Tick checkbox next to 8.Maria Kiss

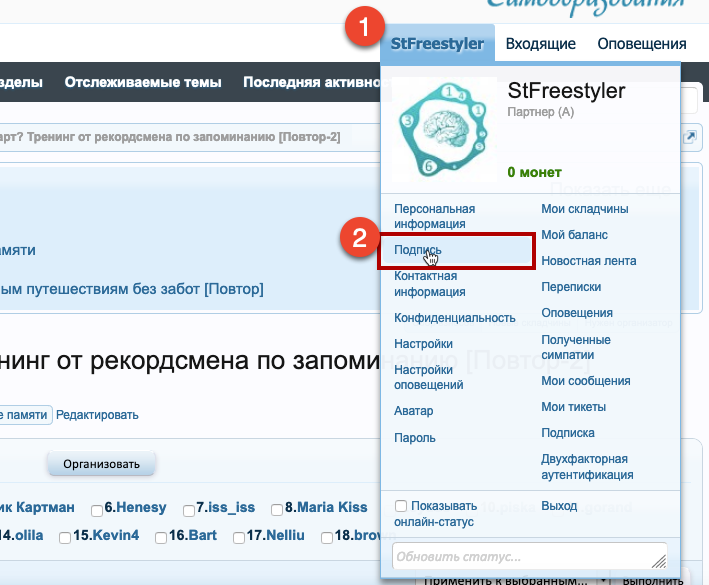[277, 510]
